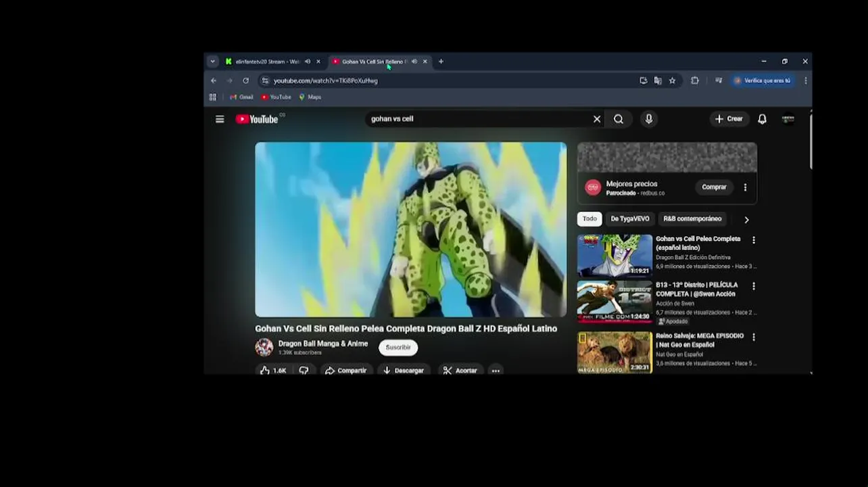Image resolution: width=868 pixels, height=487 pixels.
Task: Open YouTube notifications bell
Action: (x=762, y=119)
